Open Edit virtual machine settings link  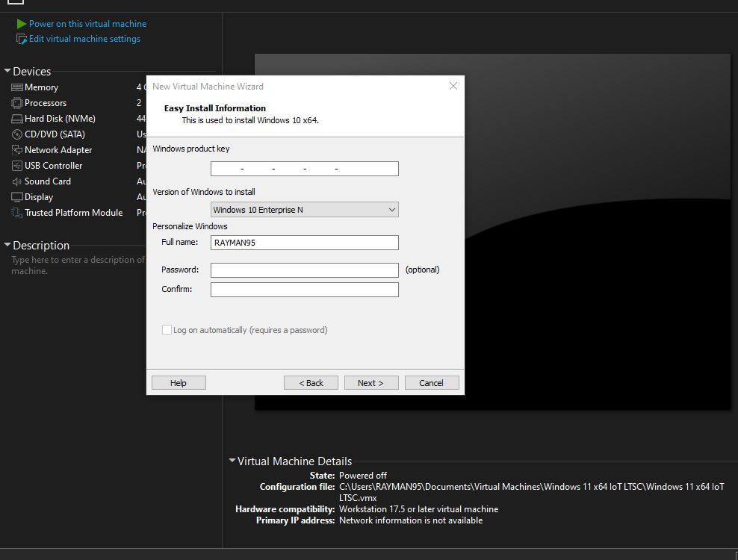tap(84, 39)
